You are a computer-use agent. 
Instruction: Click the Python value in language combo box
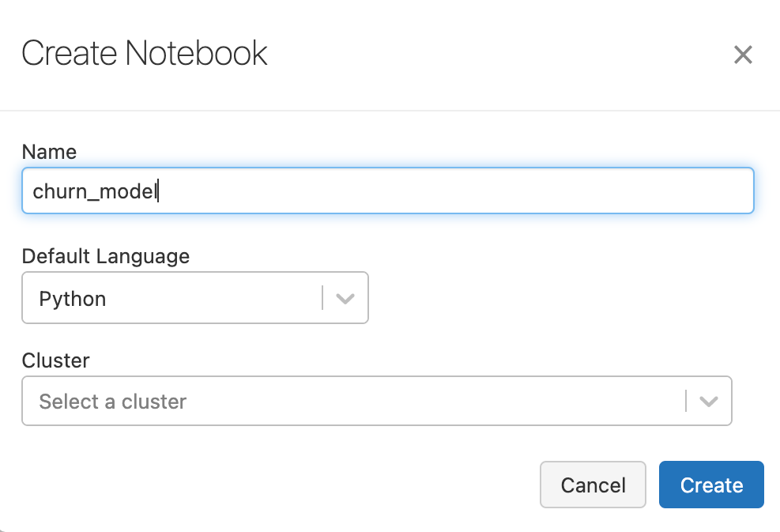(x=73, y=299)
